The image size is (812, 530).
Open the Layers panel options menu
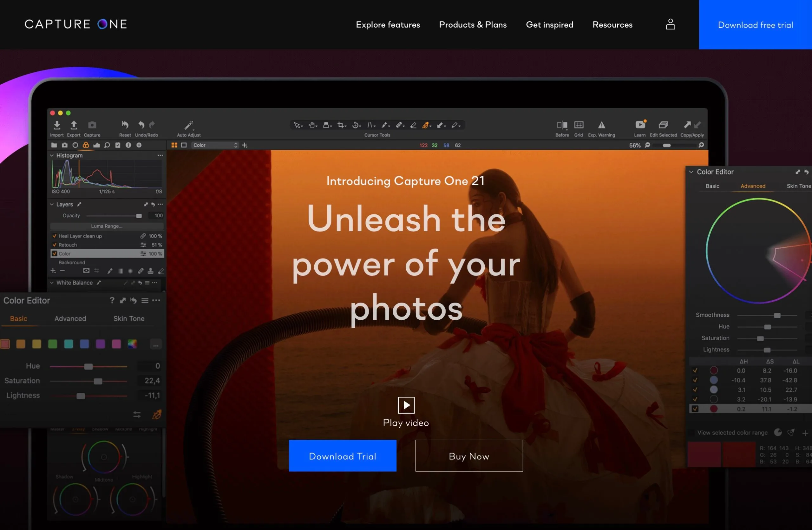pyautogui.click(x=160, y=204)
